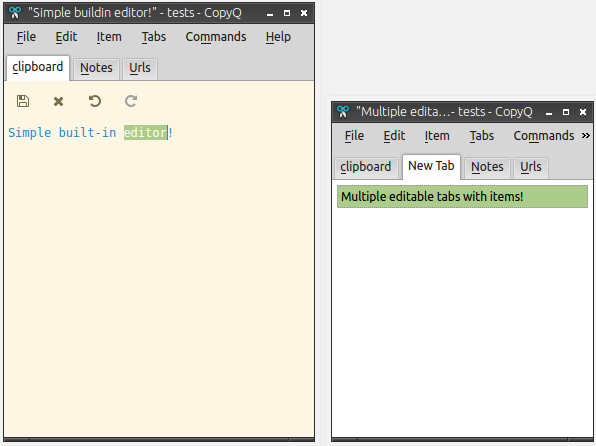The image size is (596, 446).
Task: Click the CopyQ scissors icon in left window title
Action: point(15,13)
